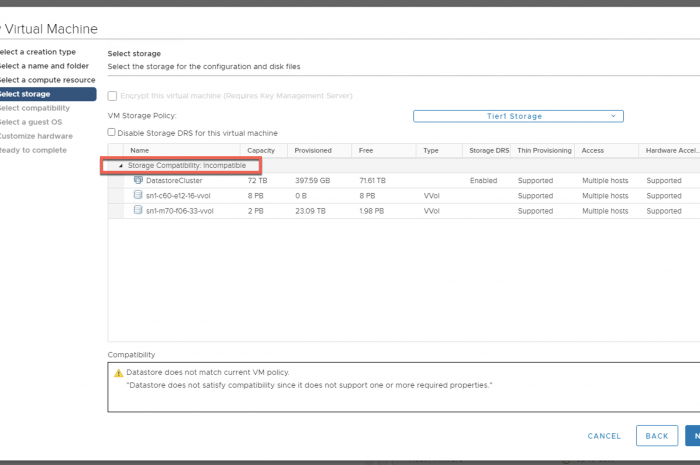The width and height of the screenshot is (700, 465).
Task: Open the VM Storage Policy dropdown
Action: pyautogui.click(x=518, y=116)
